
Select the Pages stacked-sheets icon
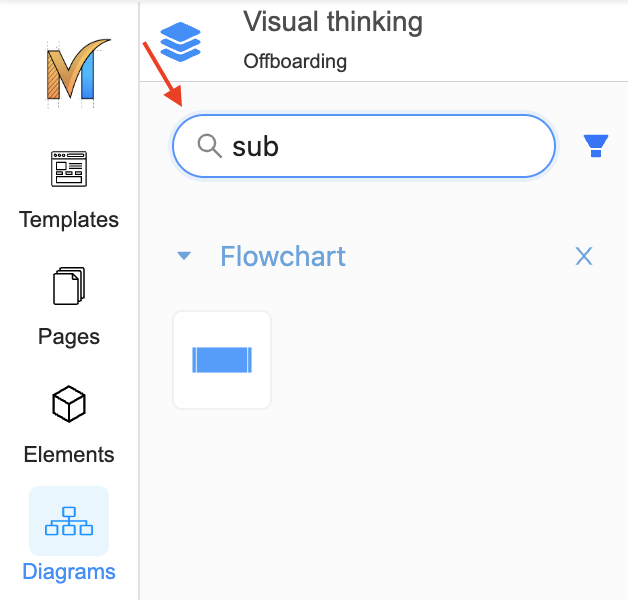coord(69,287)
